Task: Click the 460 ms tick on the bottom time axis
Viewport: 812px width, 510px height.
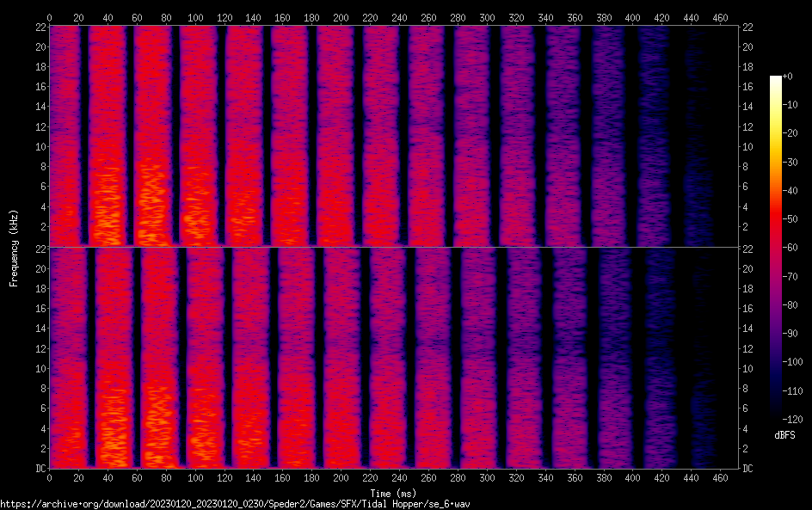Action: click(x=721, y=478)
